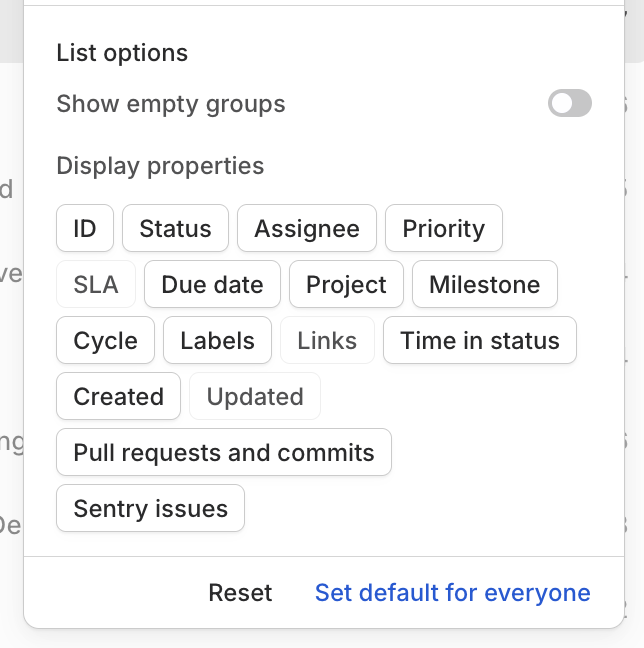Click the Display properties heading

point(160,166)
